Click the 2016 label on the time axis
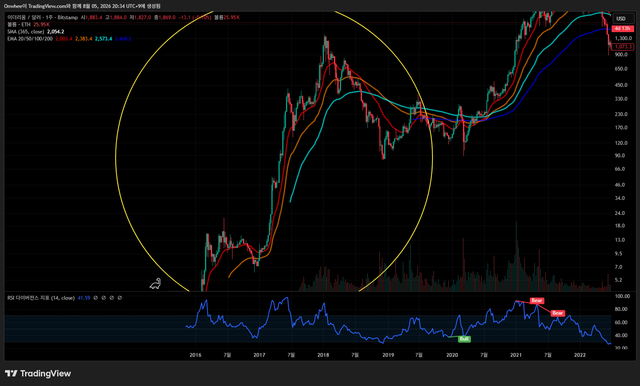Image resolution: width=640 pixels, height=386 pixels. click(196, 355)
